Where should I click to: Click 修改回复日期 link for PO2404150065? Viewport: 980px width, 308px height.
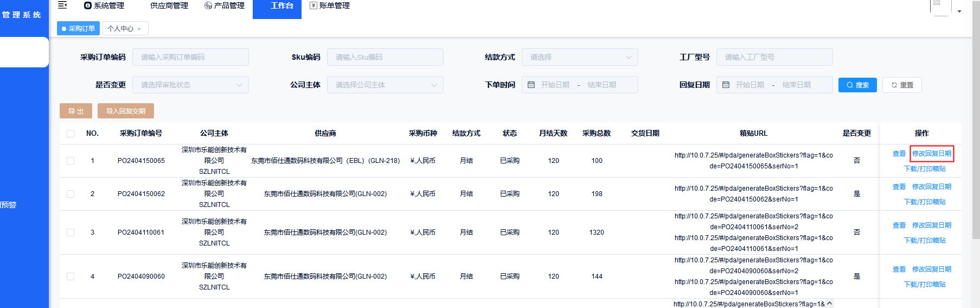click(x=931, y=154)
